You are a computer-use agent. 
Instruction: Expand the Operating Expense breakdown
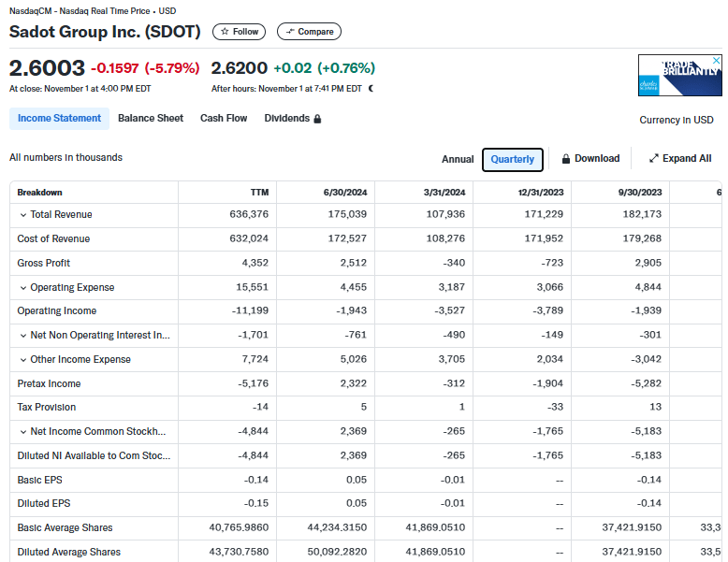(23, 288)
